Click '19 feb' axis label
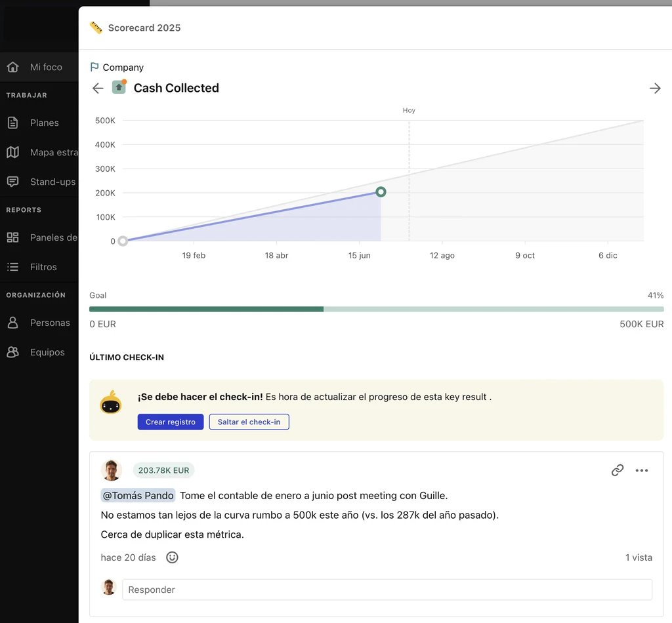The height and width of the screenshot is (623, 672). point(194,256)
